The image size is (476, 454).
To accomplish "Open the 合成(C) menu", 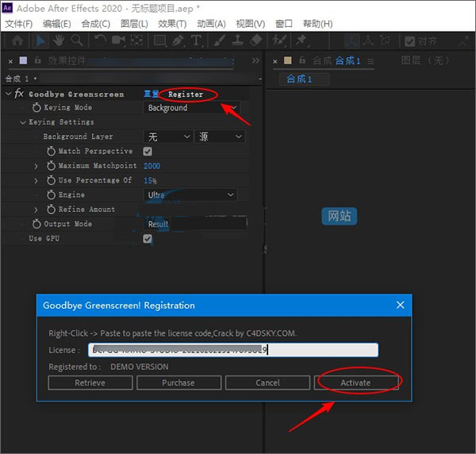I will tap(96, 24).
